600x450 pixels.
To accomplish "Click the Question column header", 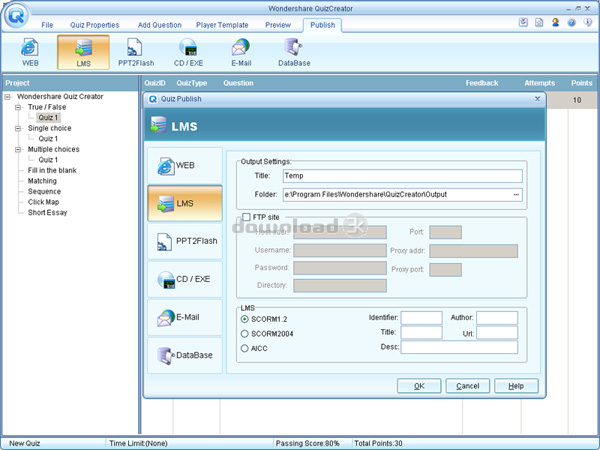I will pos(238,83).
